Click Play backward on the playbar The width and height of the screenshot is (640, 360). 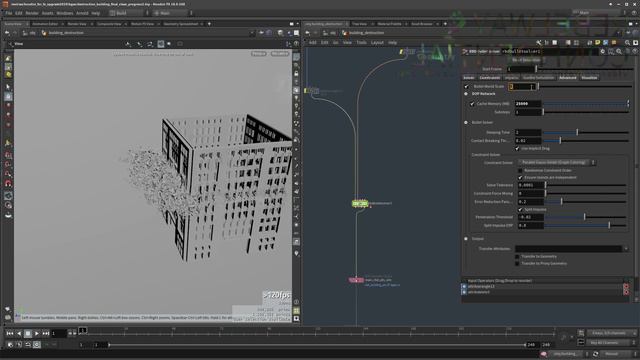click(x=19, y=334)
